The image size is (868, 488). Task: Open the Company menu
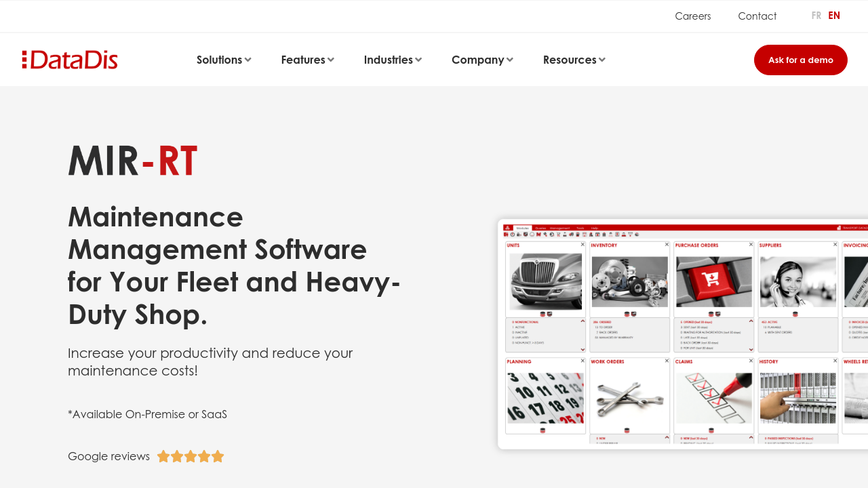[x=482, y=60]
